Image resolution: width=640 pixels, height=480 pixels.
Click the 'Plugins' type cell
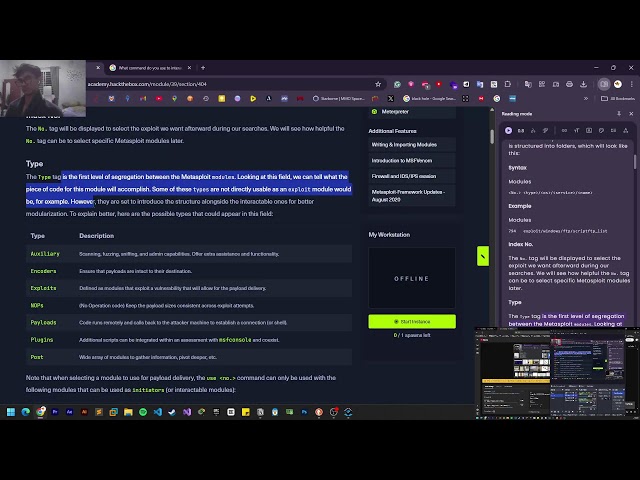tap(42, 340)
